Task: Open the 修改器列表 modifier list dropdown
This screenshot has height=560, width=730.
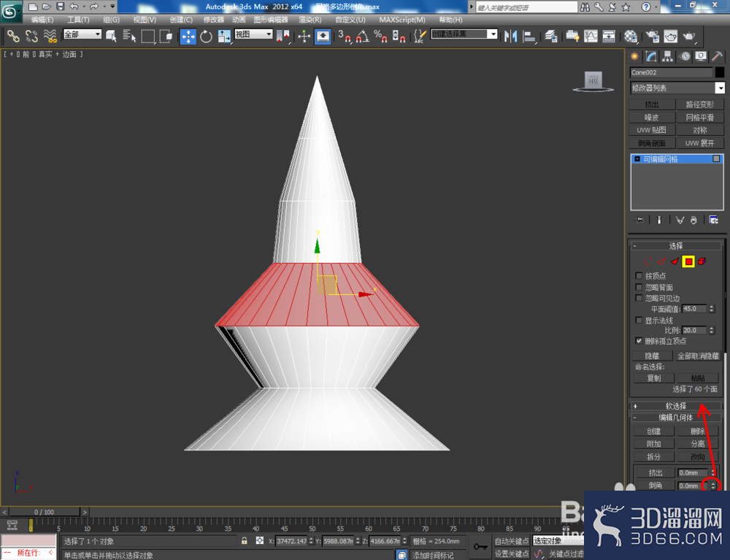Action: click(x=677, y=88)
